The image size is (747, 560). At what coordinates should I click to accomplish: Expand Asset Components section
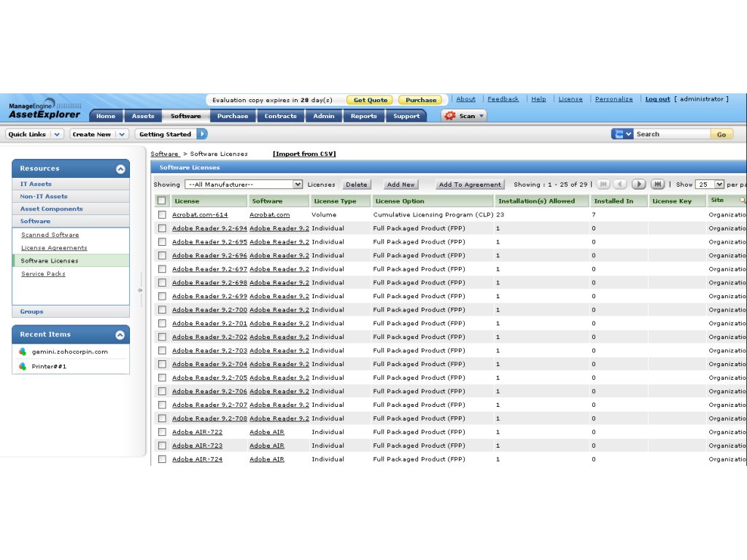71,209
